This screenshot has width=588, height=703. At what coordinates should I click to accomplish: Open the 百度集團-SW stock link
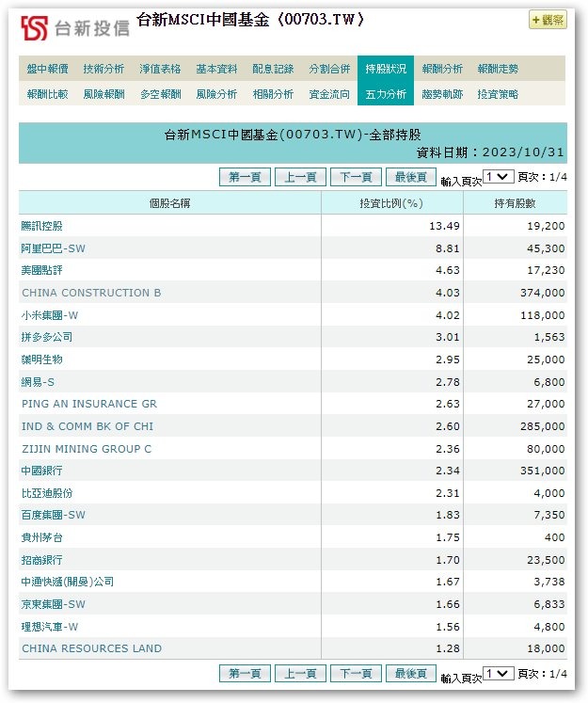point(53,515)
